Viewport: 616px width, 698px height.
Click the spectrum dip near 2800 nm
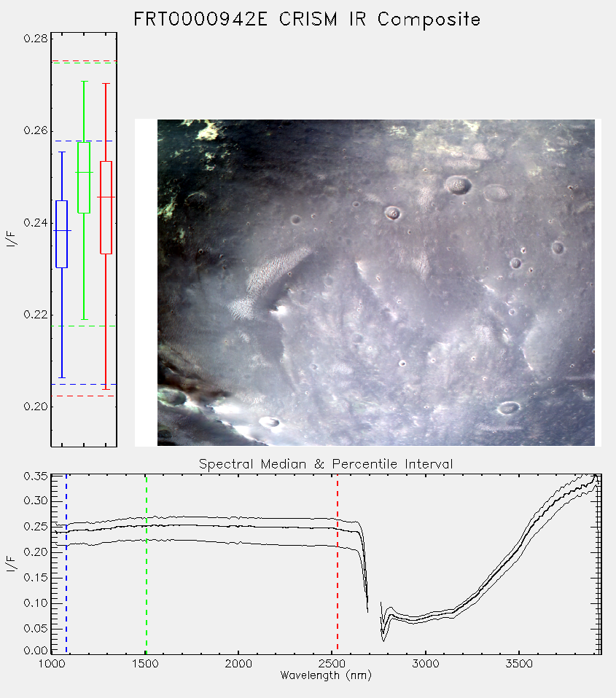coord(383,632)
